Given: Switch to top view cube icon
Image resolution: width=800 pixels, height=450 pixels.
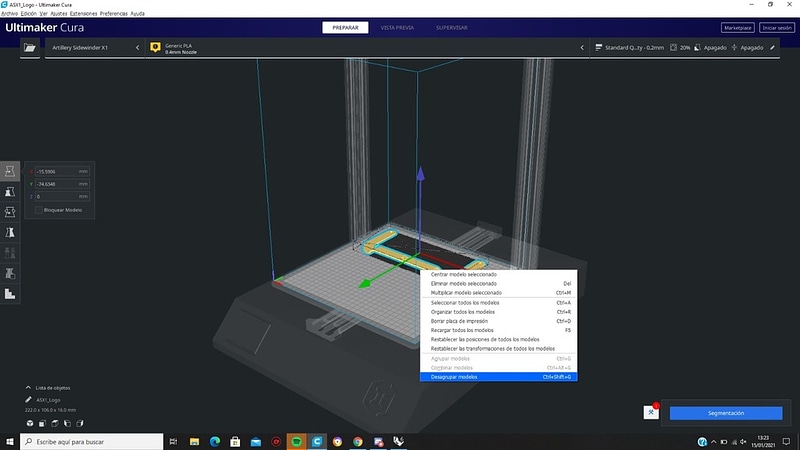Looking at the screenshot, I should coord(55,423).
